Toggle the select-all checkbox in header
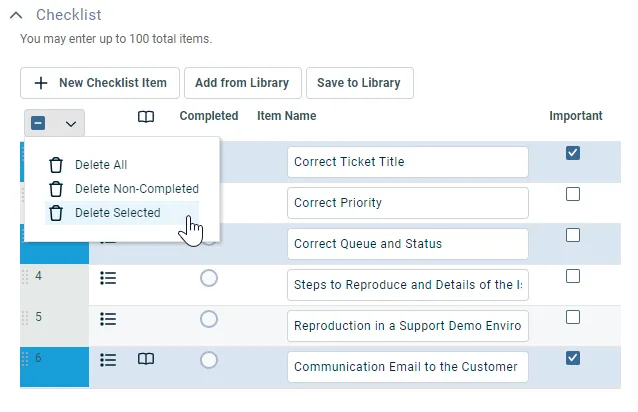Viewport: 638px width, 412px height. (x=39, y=124)
